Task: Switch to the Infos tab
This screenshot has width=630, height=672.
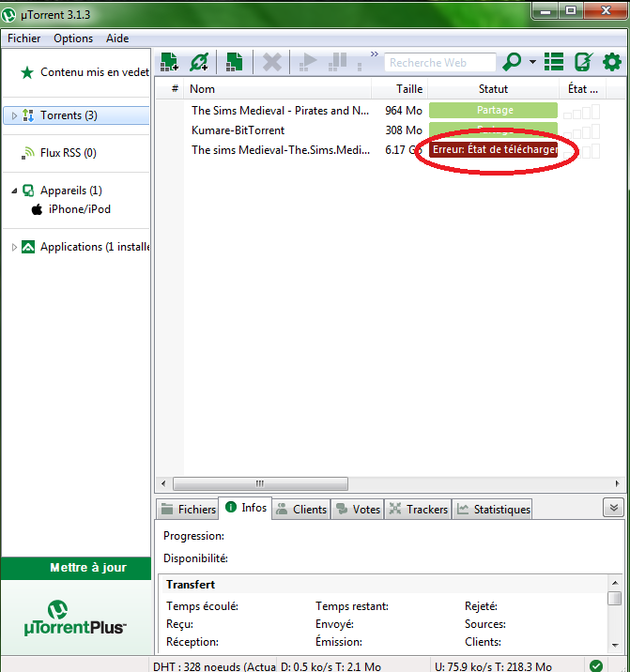Action: point(245,509)
